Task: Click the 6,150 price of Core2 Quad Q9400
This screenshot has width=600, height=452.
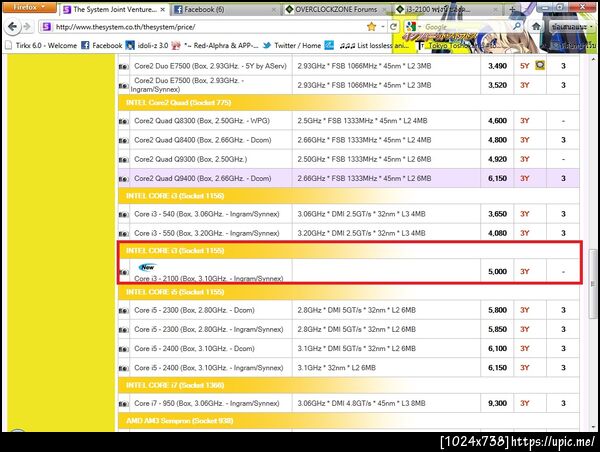Action: (x=497, y=178)
